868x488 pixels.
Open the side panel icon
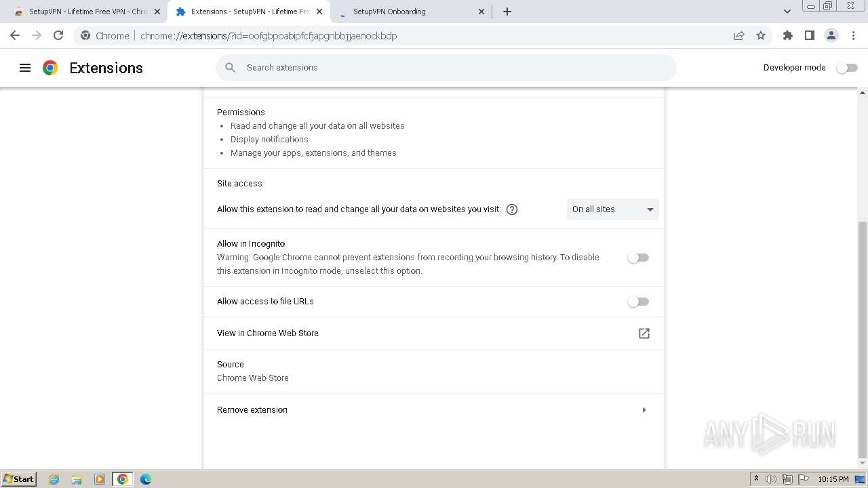click(810, 36)
